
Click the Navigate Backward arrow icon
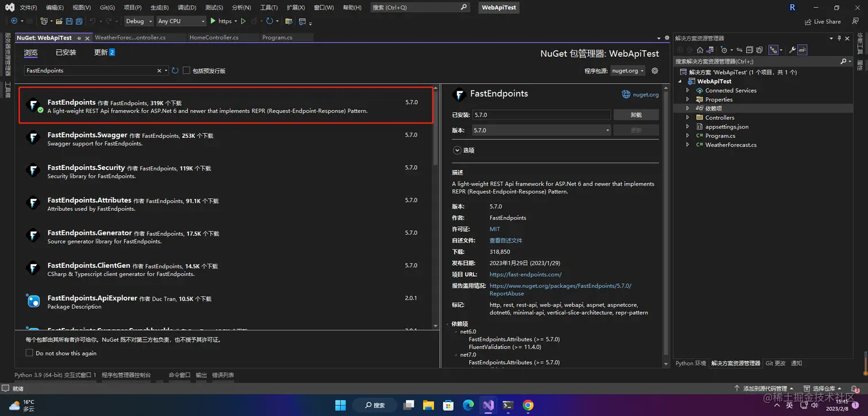pos(14,21)
